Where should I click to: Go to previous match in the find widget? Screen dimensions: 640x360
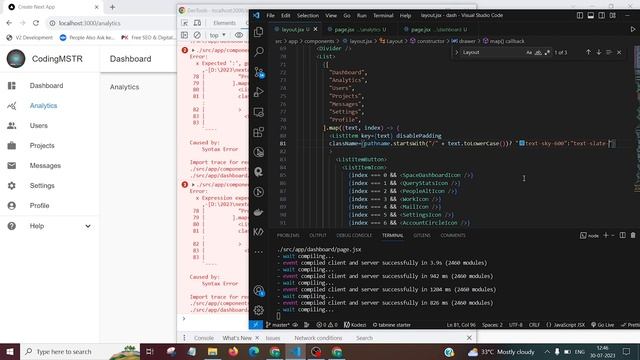pyautogui.click(x=588, y=52)
